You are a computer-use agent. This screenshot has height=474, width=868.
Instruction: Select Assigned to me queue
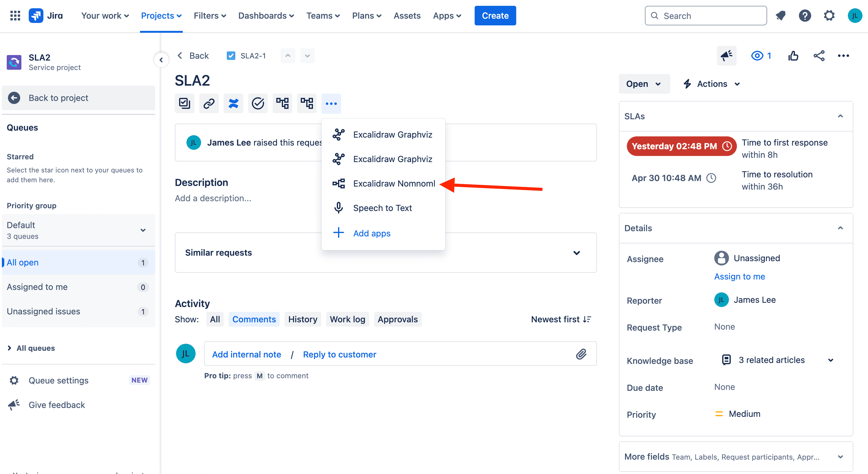tap(78, 287)
